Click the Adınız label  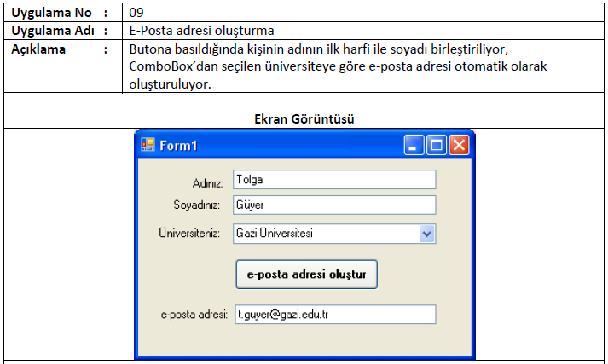(207, 183)
